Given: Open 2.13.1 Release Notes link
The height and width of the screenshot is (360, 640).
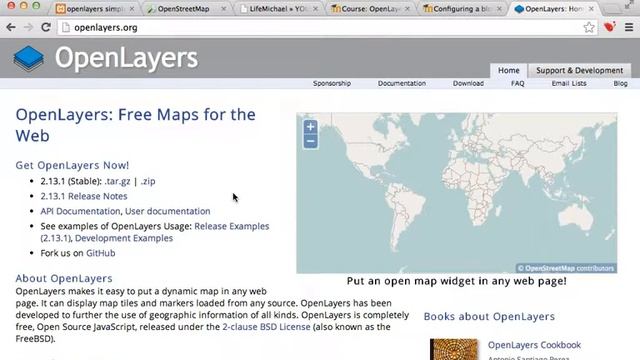Looking at the screenshot, I should (x=84, y=196).
